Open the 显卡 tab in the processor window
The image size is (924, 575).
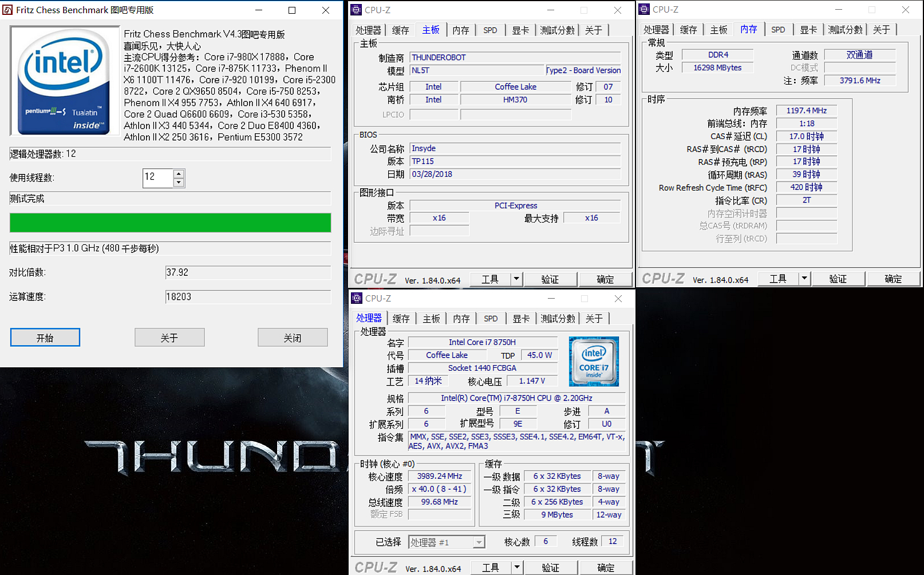521,319
